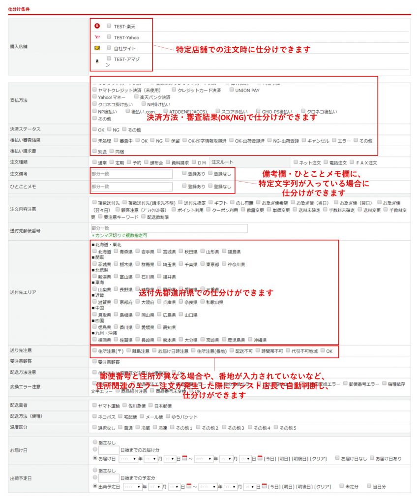
Task: Tick the 電話注文 order route checkbox
Action: tap(326, 162)
